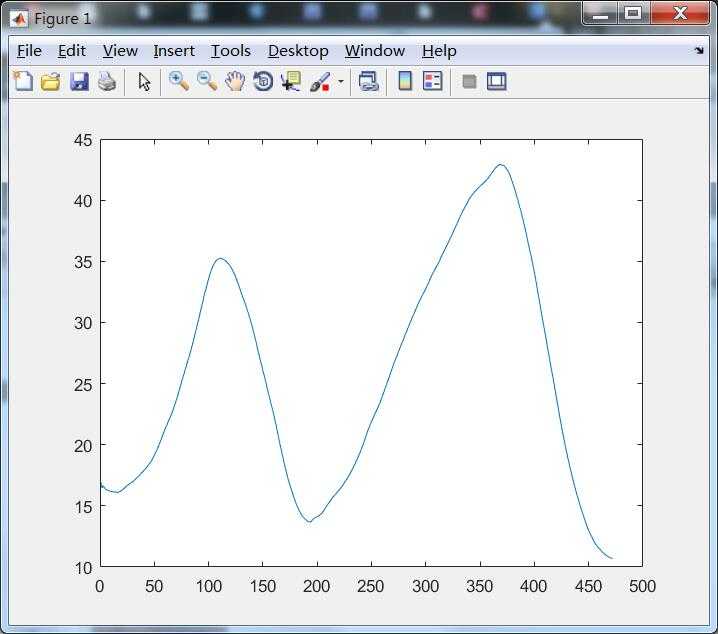Click the curve peak near x=370
The height and width of the screenshot is (634, 718).
(500, 165)
